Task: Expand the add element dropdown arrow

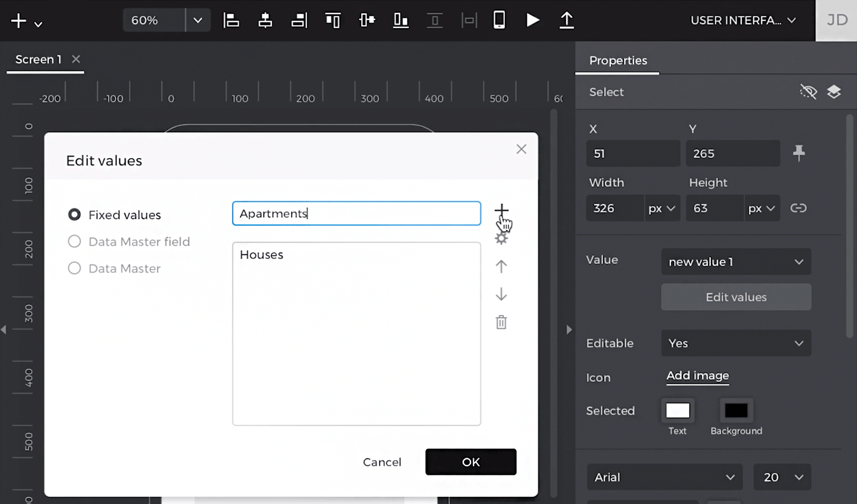Action: (38, 24)
